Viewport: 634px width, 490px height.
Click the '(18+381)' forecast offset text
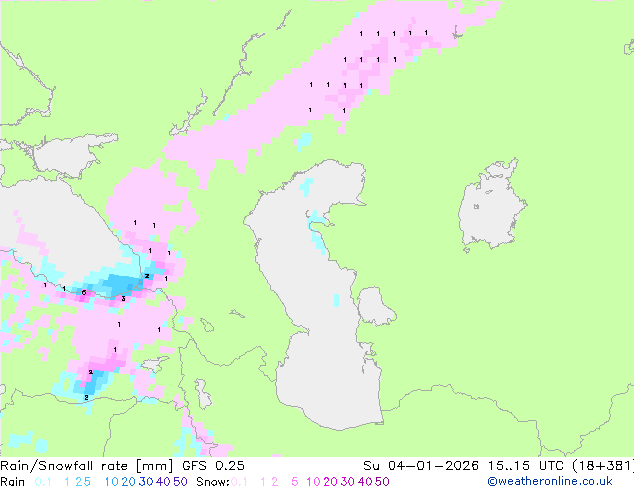click(x=603, y=466)
